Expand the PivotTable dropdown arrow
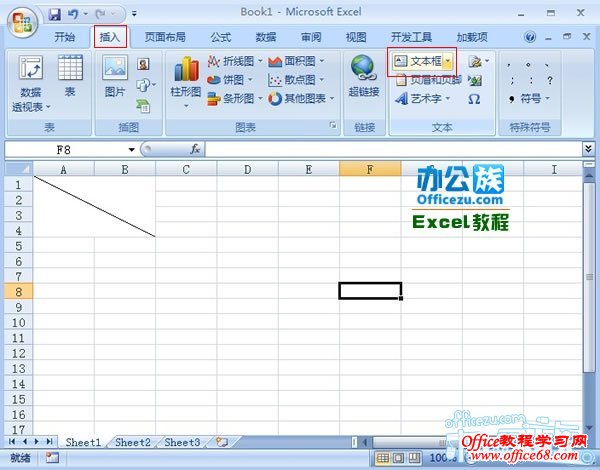This screenshot has width=600, height=470. point(48,107)
